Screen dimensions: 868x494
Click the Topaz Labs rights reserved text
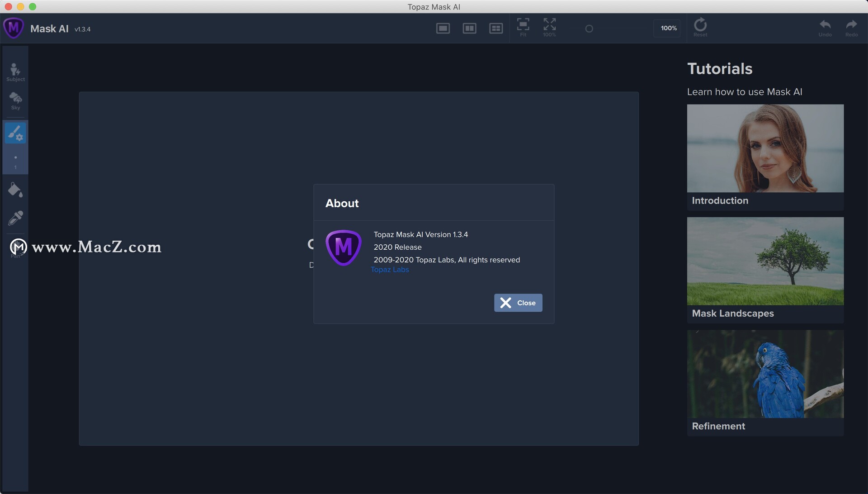[447, 260]
